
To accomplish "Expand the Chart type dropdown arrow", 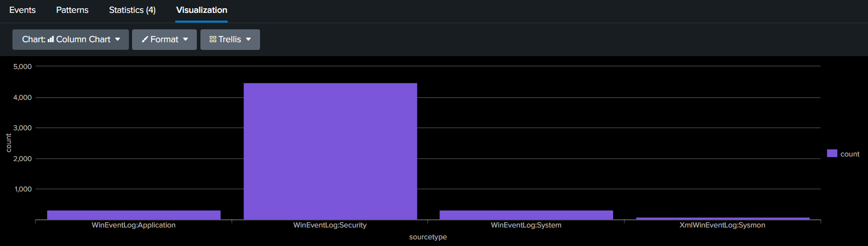I will (x=118, y=39).
